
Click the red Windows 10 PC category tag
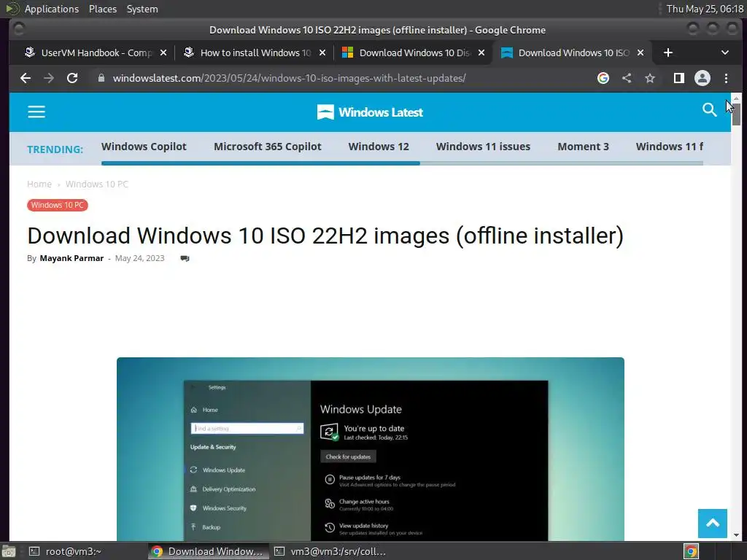pos(57,205)
